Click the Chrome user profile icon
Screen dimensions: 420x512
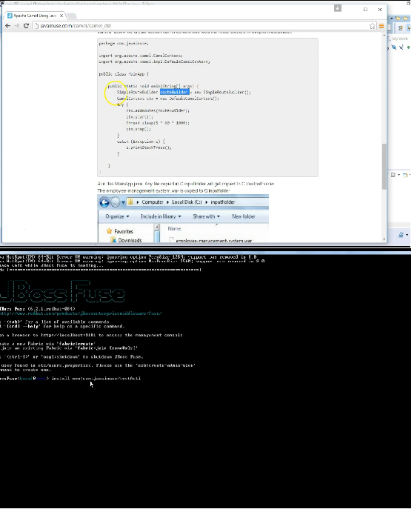click(338, 8)
